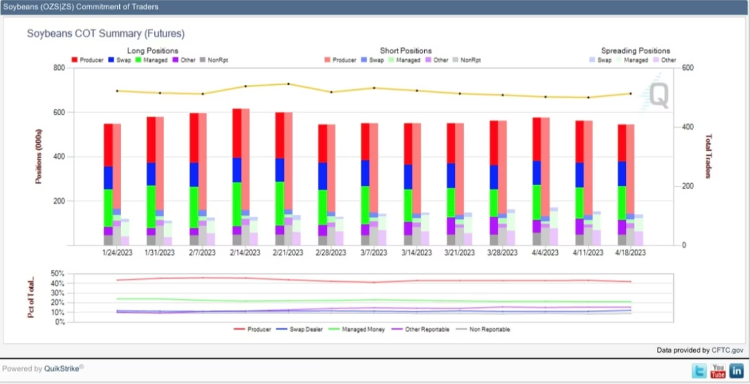750x384 pixels.
Task: Toggle Producer line in percent legend
Action: (x=253, y=329)
